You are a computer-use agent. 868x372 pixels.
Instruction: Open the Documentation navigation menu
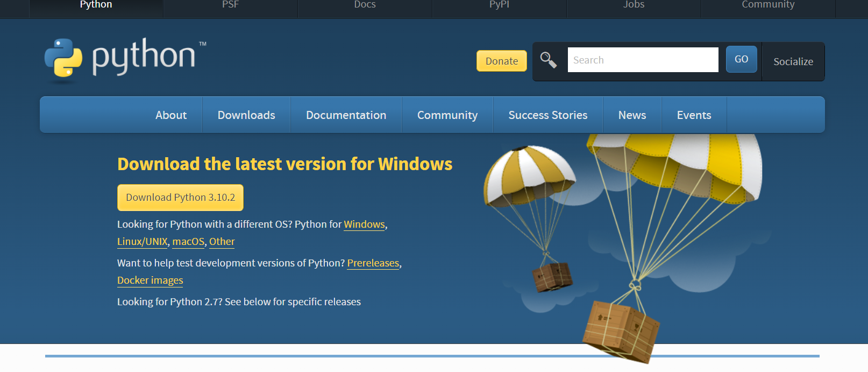[x=346, y=115]
